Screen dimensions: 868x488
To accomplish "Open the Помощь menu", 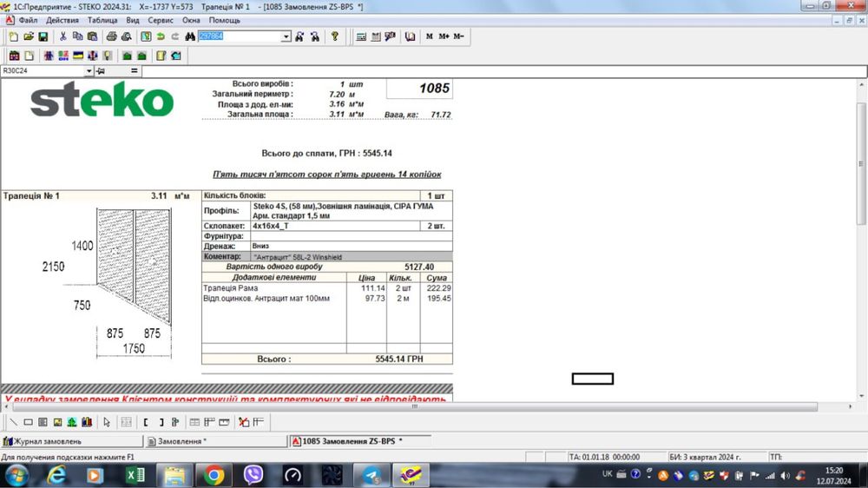I will tap(224, 21).
